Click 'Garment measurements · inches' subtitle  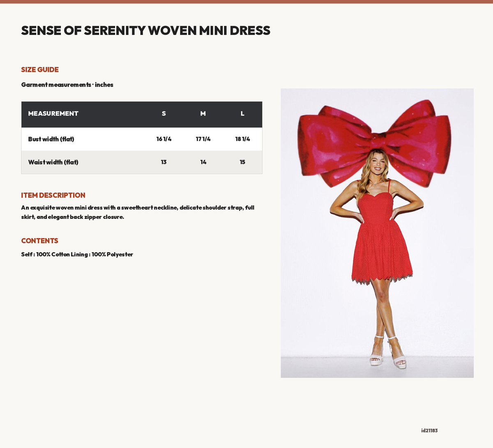[67, 85]
